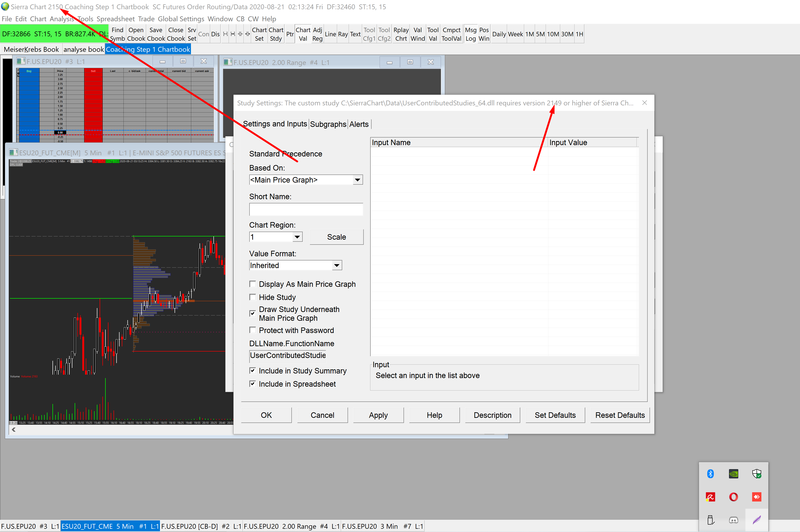Open the Chart Region dropdown
The height and width of the screenshot is (532, 800).
point(297,237)
